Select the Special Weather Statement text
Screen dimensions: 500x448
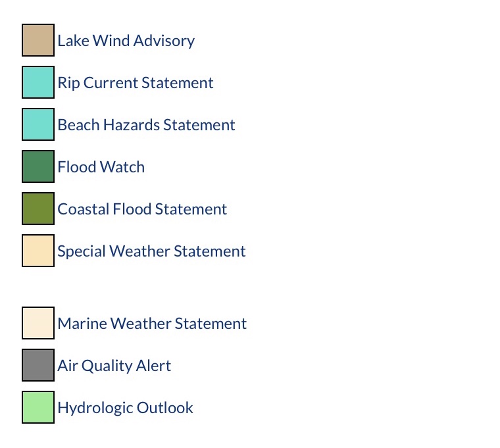[x=151, y=251]
